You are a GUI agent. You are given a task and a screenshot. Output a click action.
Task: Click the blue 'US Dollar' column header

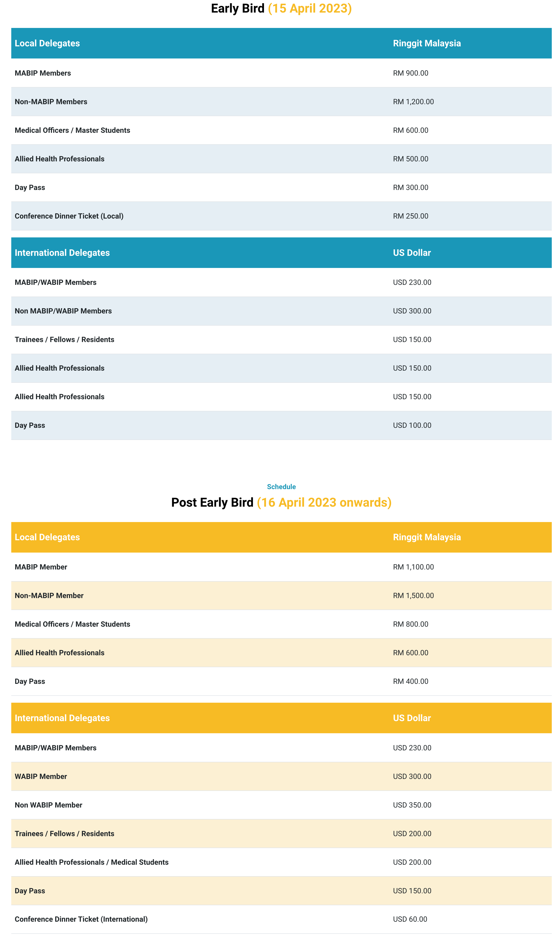pyautogui.click(x=412, y=253)
